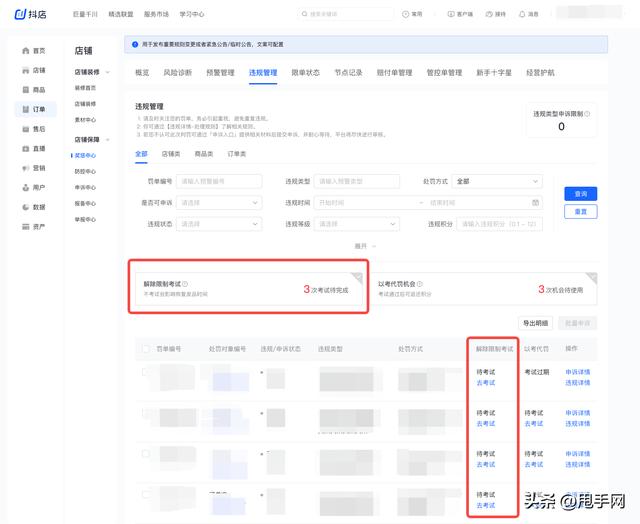Viewport: 640px width, 524px height.
Task: Click 去考试 link in first row
Action: pyautogui.click(x=485, y=383)
